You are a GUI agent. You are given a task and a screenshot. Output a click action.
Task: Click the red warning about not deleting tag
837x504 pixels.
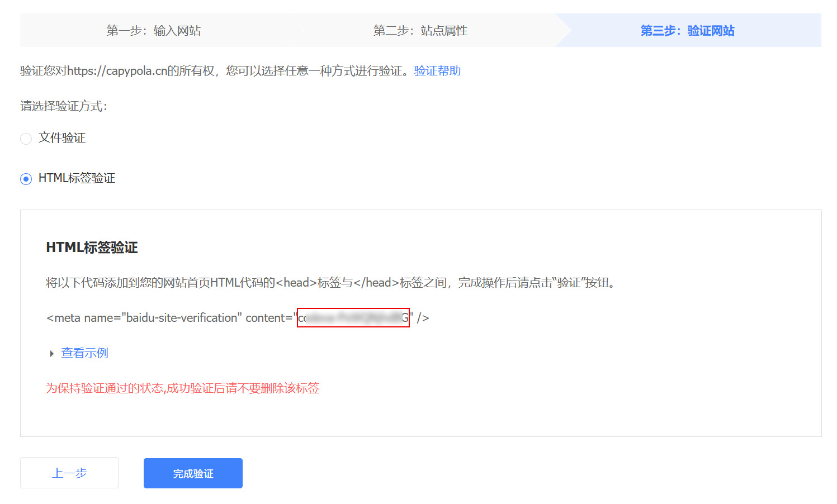point(182,388)
